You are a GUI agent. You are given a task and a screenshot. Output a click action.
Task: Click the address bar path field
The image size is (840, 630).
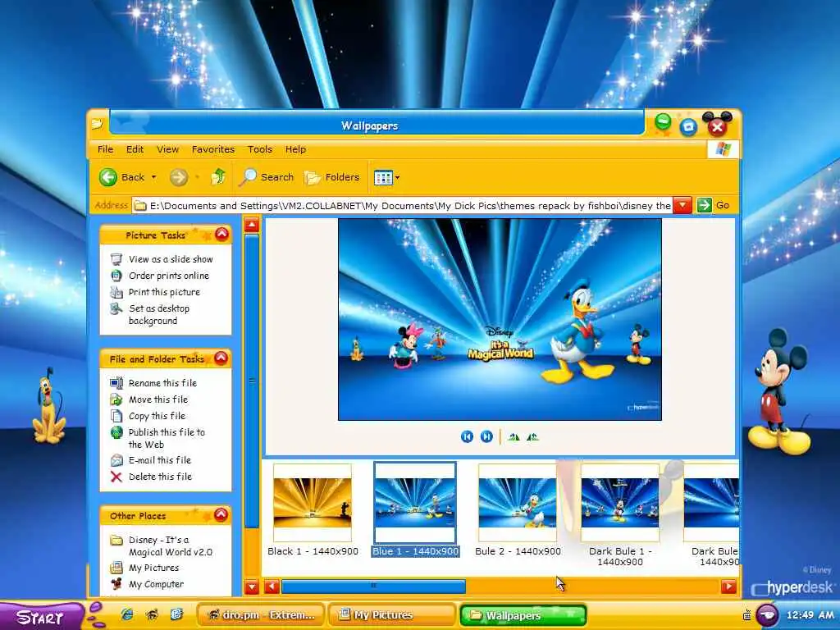[403, 206]
